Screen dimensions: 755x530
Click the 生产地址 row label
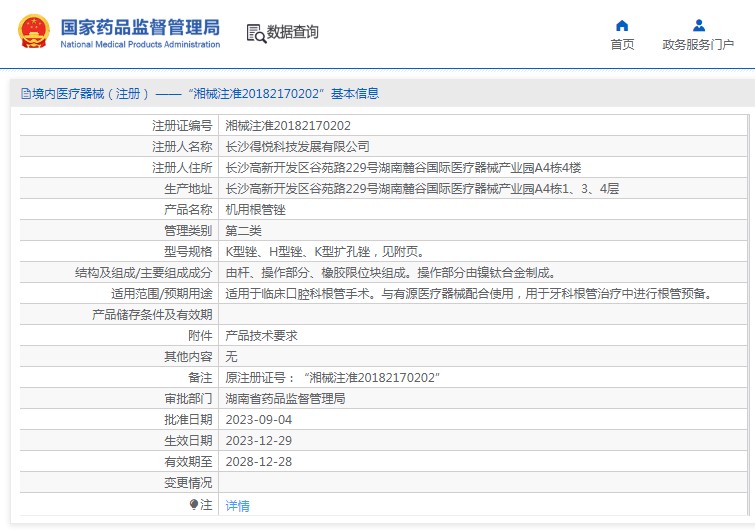pos(188,189)
